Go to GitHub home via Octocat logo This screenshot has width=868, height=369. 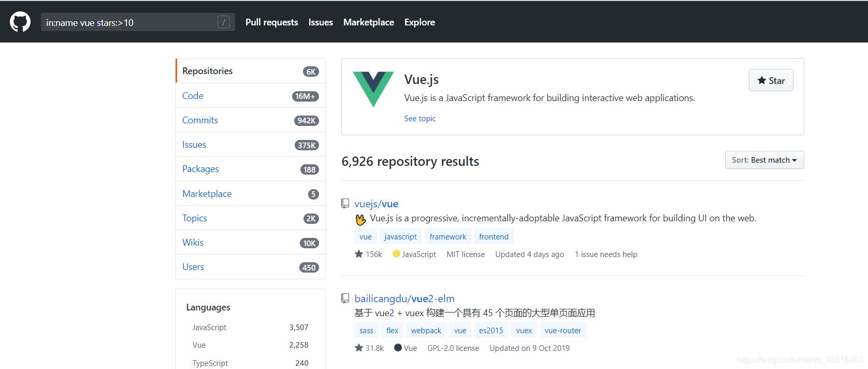[20, 22]
